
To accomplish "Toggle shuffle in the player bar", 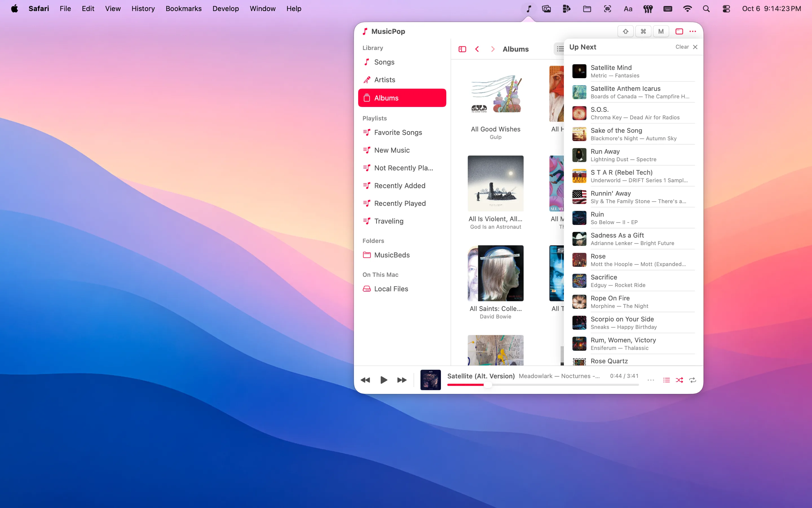I will [679, 380].
